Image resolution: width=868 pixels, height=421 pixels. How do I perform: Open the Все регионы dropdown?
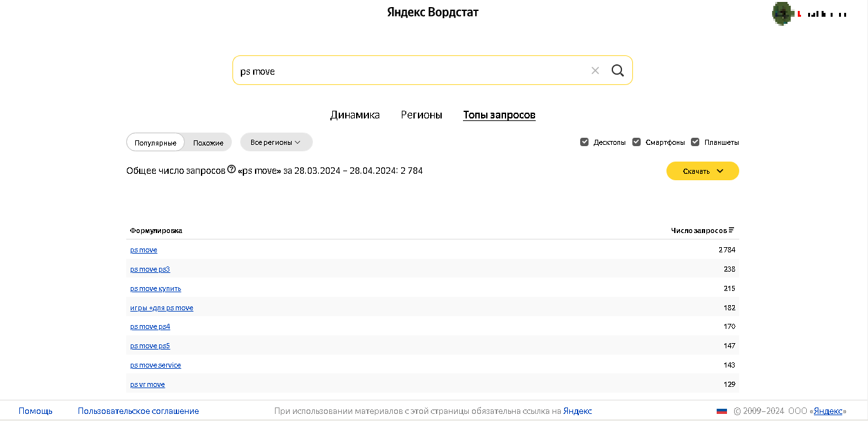(276, 142)
